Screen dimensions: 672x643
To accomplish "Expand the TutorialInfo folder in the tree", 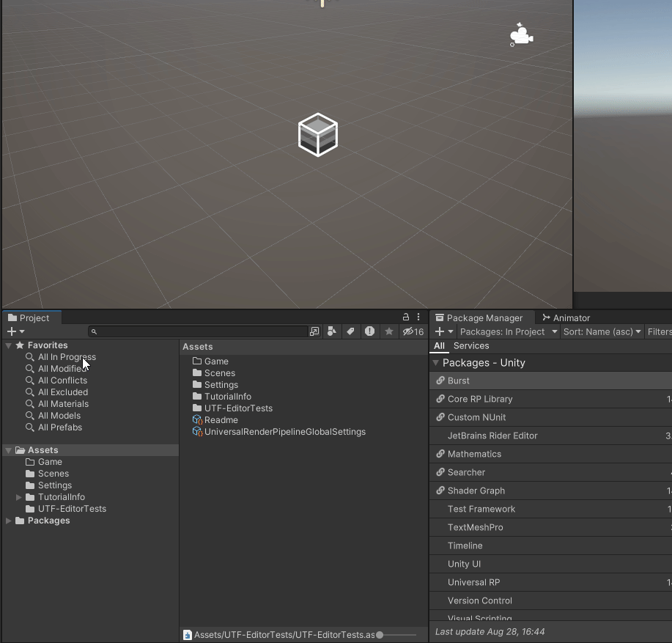I will click(x=19, y=497).
